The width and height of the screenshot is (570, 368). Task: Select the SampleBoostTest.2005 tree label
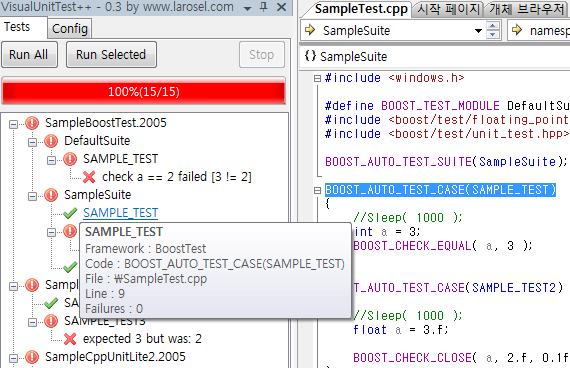[x=106, y=123]
